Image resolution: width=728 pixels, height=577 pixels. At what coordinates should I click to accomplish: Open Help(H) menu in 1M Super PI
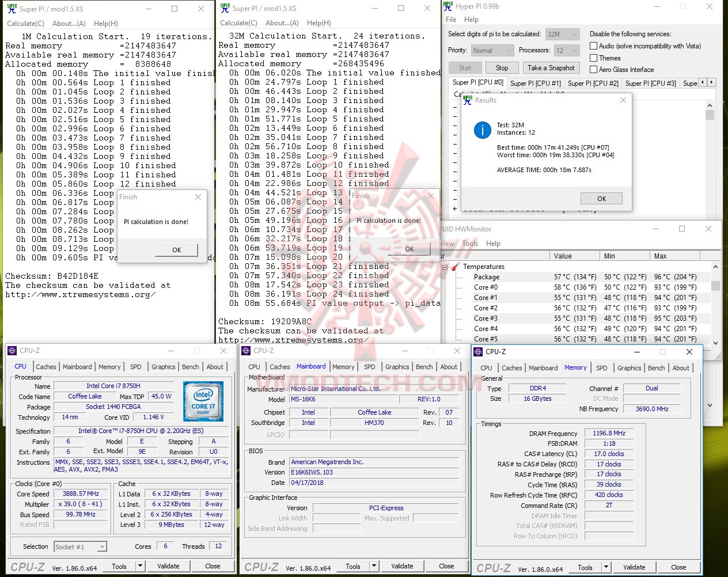105,24
